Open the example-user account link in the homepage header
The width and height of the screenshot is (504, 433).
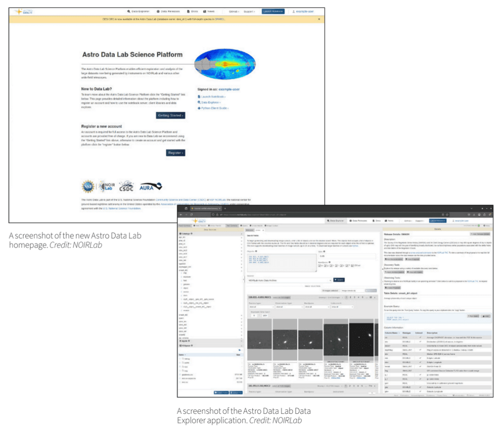pos(303,11)
